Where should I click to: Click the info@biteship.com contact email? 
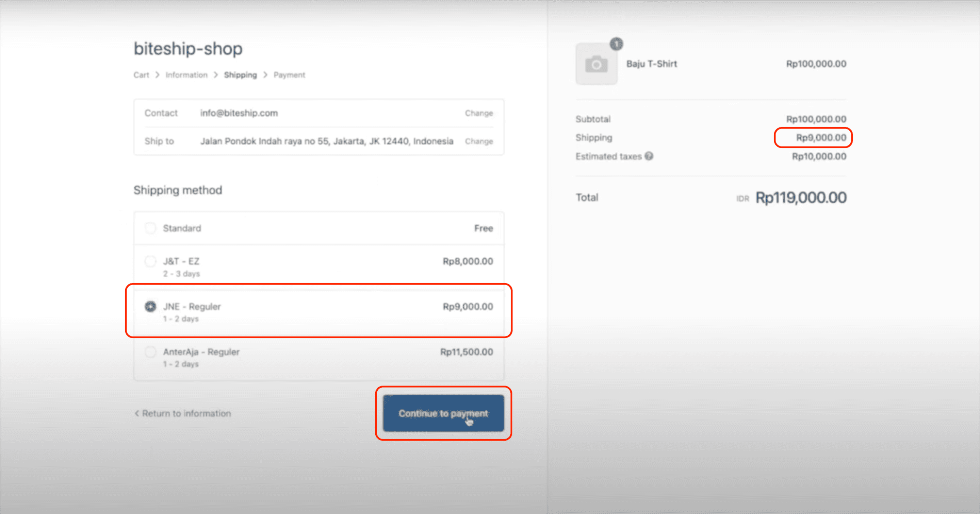tap(239, 113)
